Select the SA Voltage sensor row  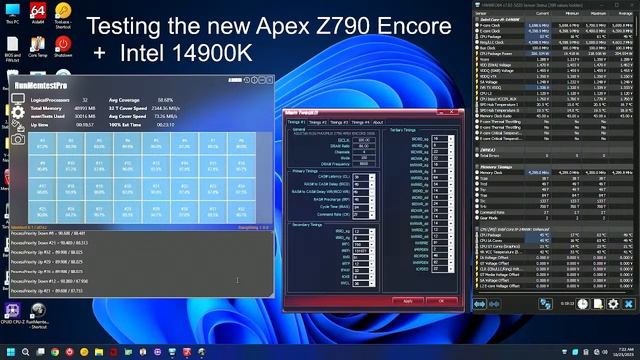554,82
